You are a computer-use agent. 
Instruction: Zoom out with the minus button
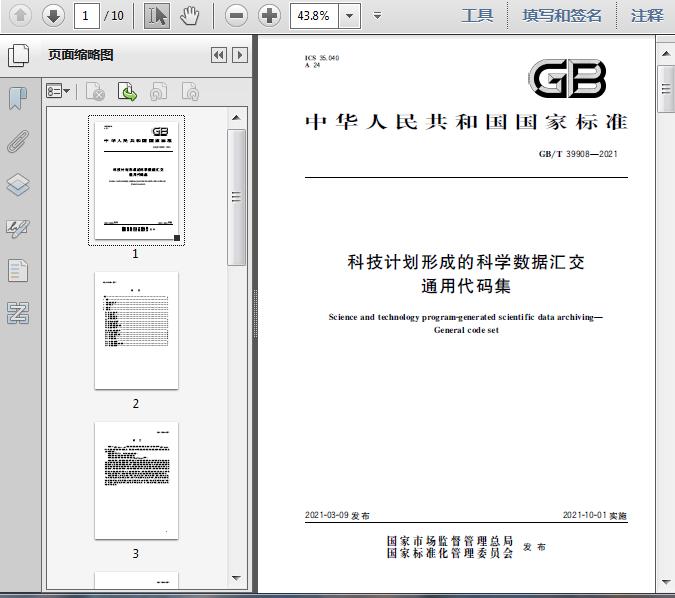tap(236, 16)
